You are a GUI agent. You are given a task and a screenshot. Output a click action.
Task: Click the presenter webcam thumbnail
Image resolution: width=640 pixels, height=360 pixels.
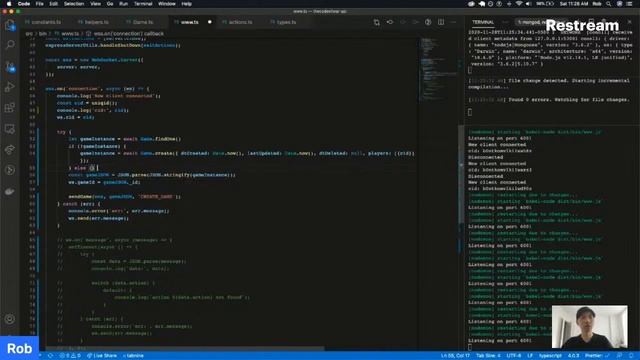(x=590, y=327)
